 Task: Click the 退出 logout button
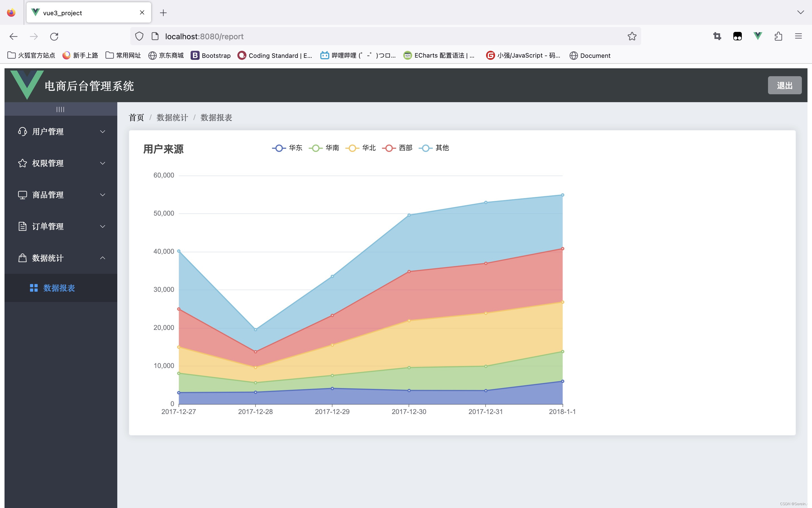pyautogui.click(x=784, y=85)
